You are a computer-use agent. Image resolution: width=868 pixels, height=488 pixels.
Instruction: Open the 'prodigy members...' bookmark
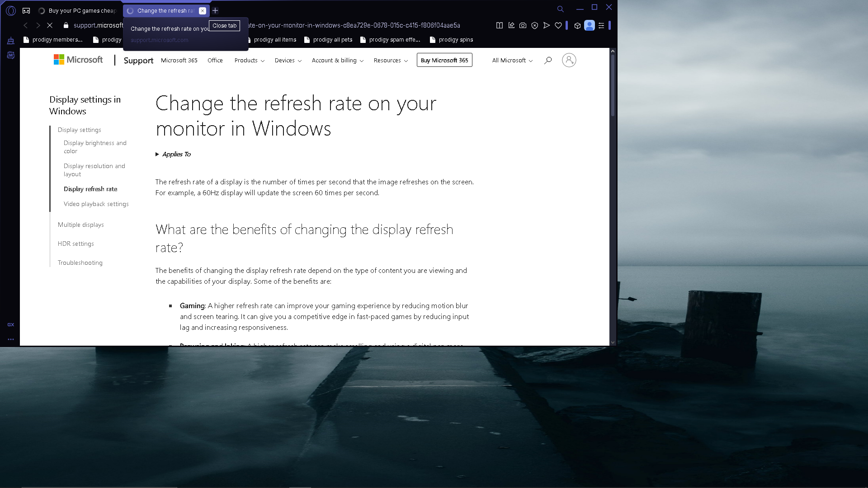pyautogui.click(x=53, y=40)
